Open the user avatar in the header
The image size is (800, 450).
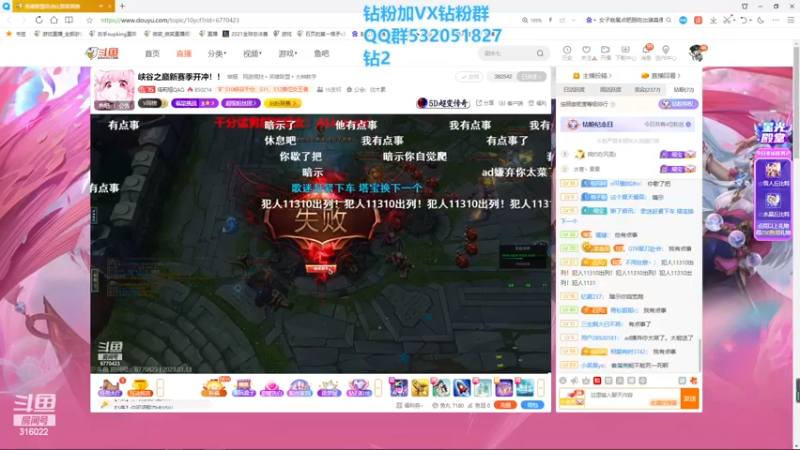point(696,53)
